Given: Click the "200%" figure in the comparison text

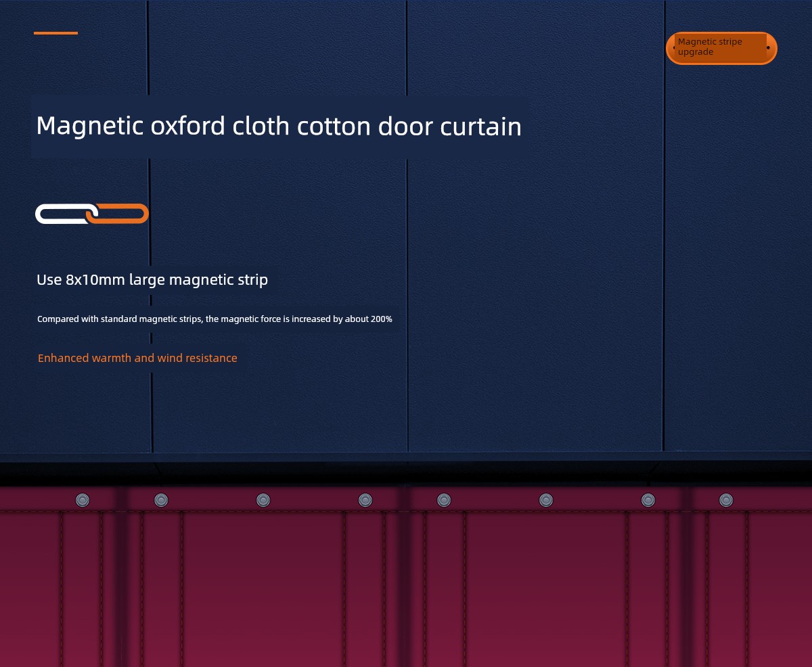Looking at the screenshot, I should coord(381,319).
